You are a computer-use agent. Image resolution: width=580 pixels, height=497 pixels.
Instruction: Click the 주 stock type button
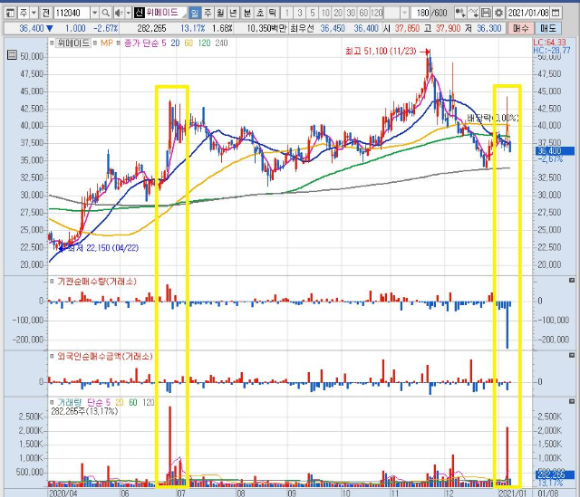[x=23, y=13]
